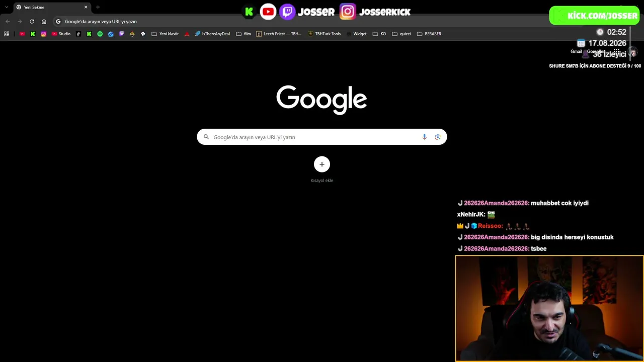
Task: Open the Gmail link
Action: [x=576, y=51]
